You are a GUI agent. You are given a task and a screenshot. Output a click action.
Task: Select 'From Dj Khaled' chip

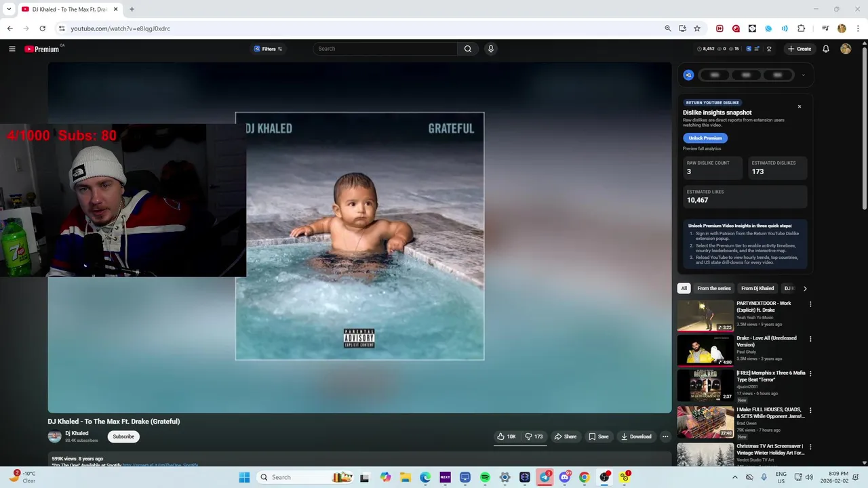757,288
